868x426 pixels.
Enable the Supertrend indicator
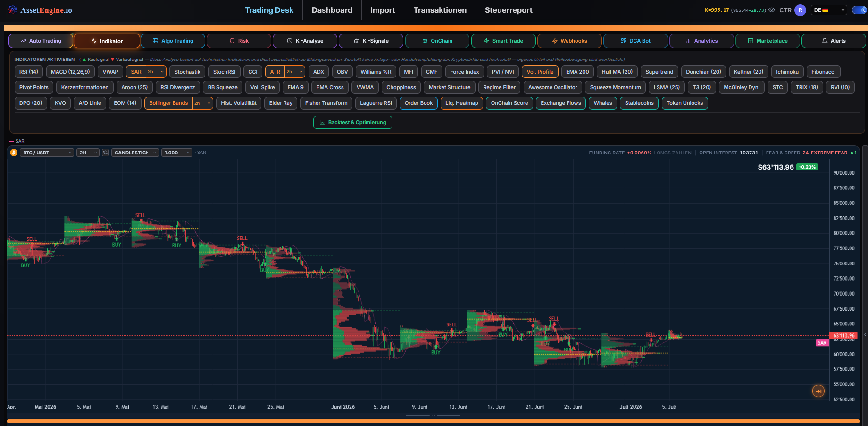tap(659, 72)
